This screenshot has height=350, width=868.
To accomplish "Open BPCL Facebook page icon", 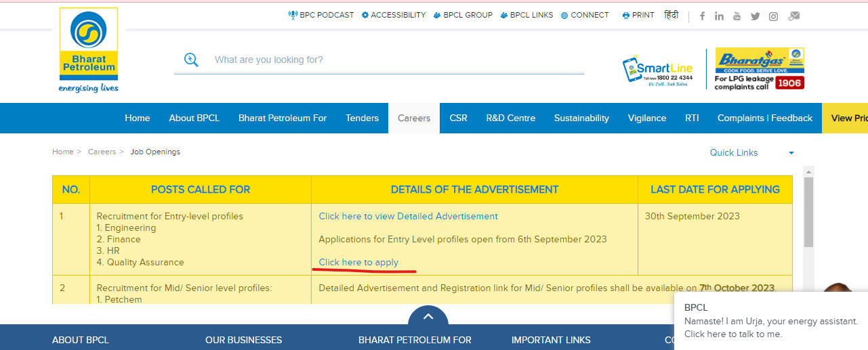I will (x=702, y=16).
